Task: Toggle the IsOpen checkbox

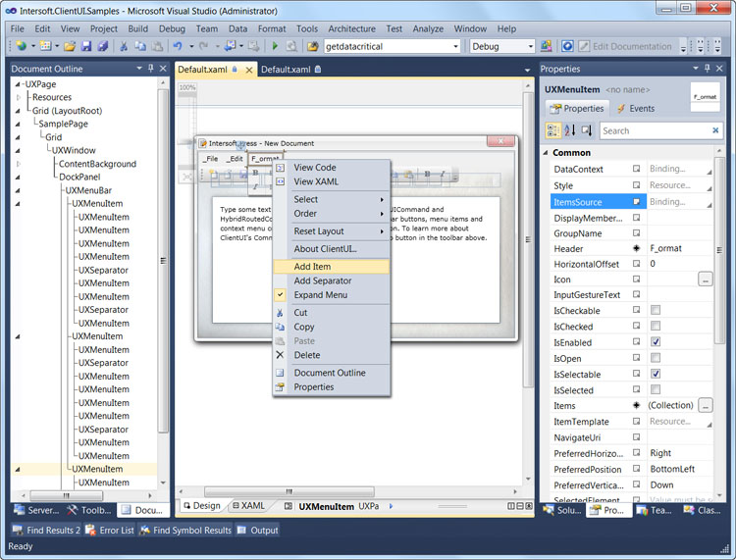Action: [656, 358]
